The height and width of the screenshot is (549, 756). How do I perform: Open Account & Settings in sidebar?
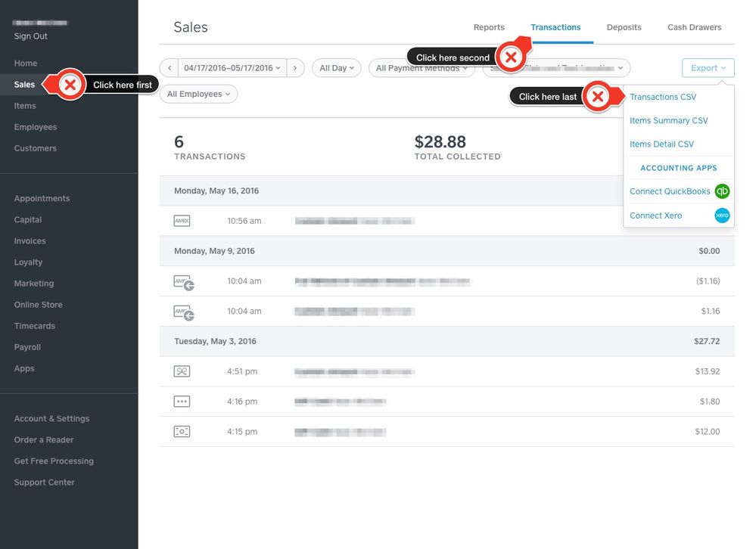pos(51,418)
